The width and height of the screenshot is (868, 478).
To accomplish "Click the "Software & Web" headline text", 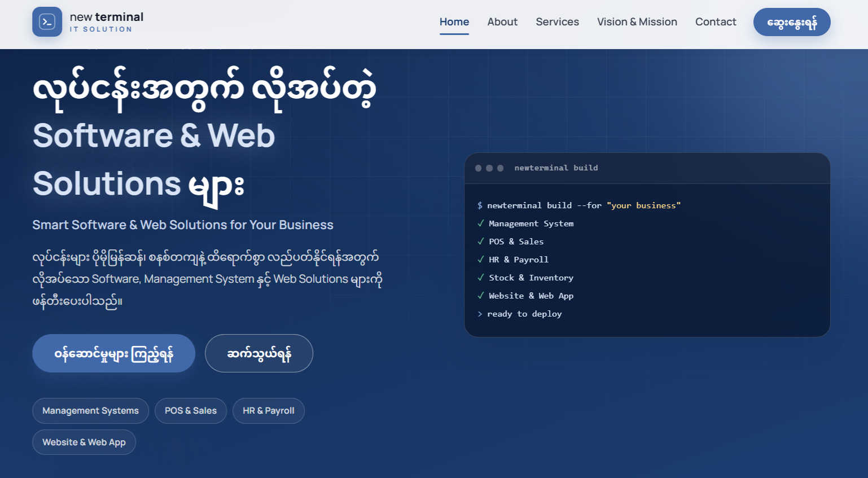I will pos(154,135).
